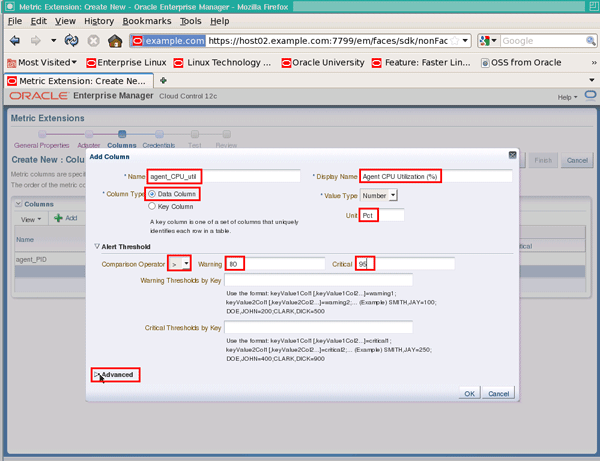Show more bookmarks with the chevron
Viewport: 600px width, 461px height.
(x=593, y=62)
